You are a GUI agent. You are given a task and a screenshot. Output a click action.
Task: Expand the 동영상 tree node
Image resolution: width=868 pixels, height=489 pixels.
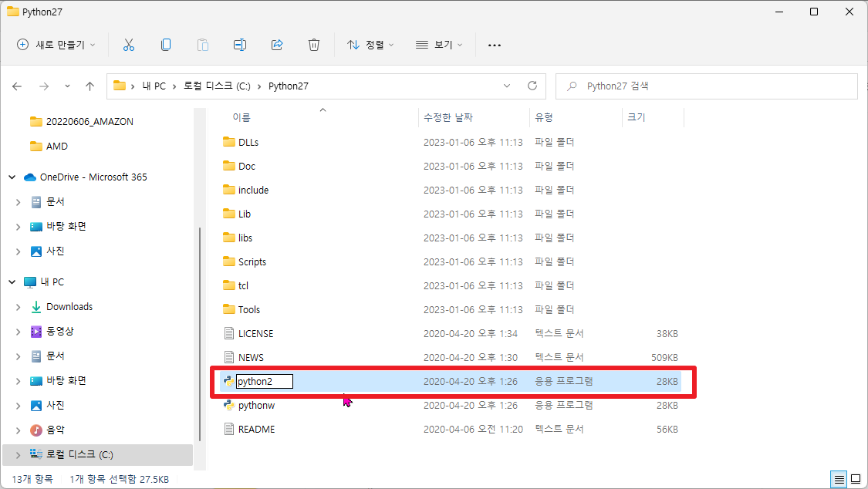point(19,332)
